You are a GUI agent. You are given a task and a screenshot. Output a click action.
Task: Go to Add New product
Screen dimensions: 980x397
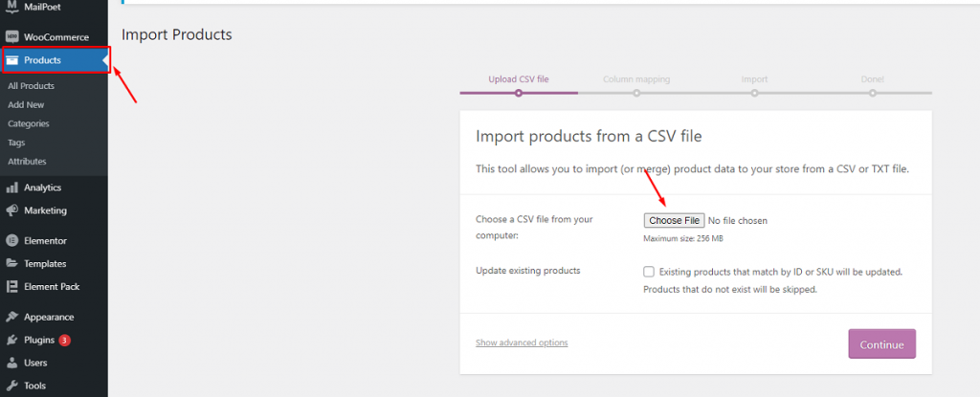[26, 104]
